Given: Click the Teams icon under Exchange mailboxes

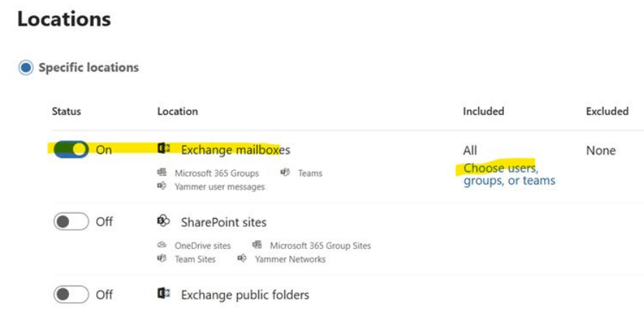Looking at the screenshot, I should coord(285,173).
